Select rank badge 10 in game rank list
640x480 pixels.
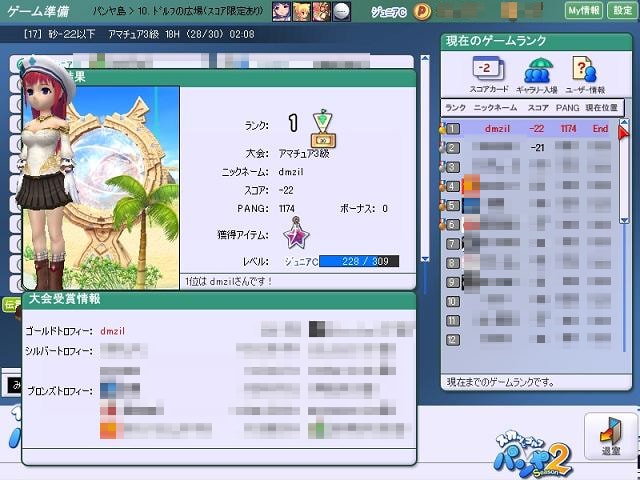(x=452, y=301)
